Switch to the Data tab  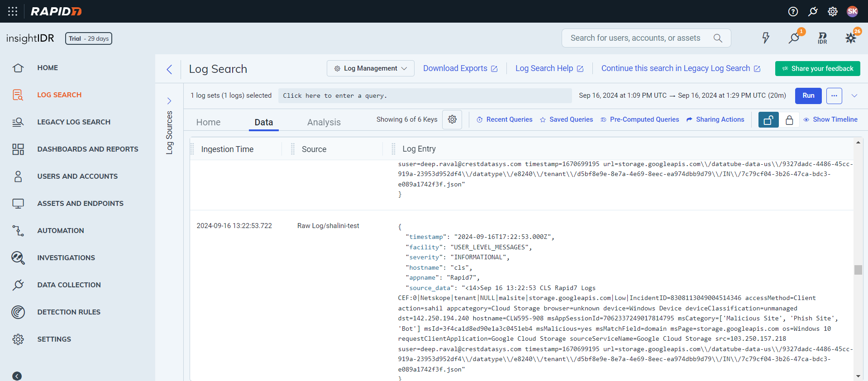pos(264,122)
